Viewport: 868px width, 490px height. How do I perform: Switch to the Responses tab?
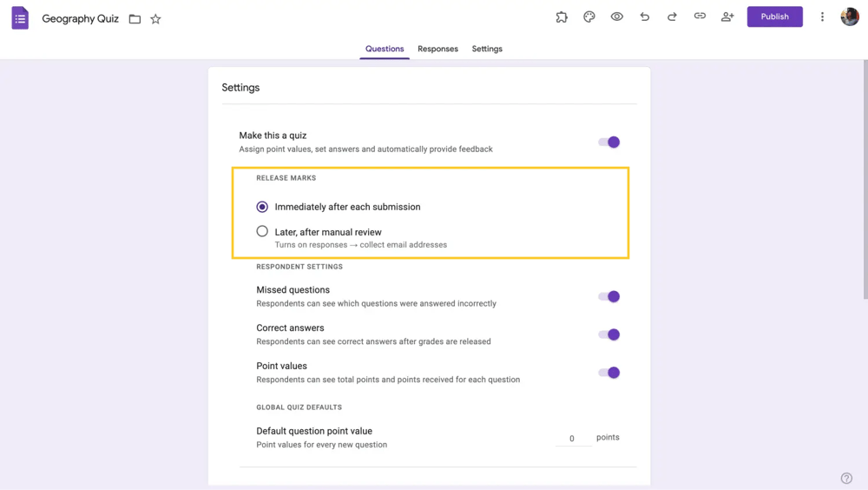437,49
